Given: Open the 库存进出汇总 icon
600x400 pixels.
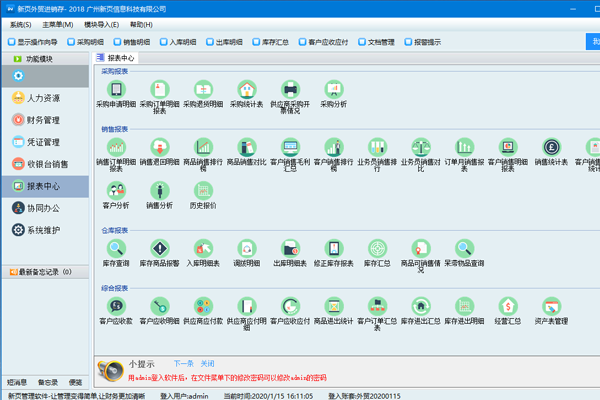Looking at the screenshot, I should pyautogui.click(x=421, y=307).
